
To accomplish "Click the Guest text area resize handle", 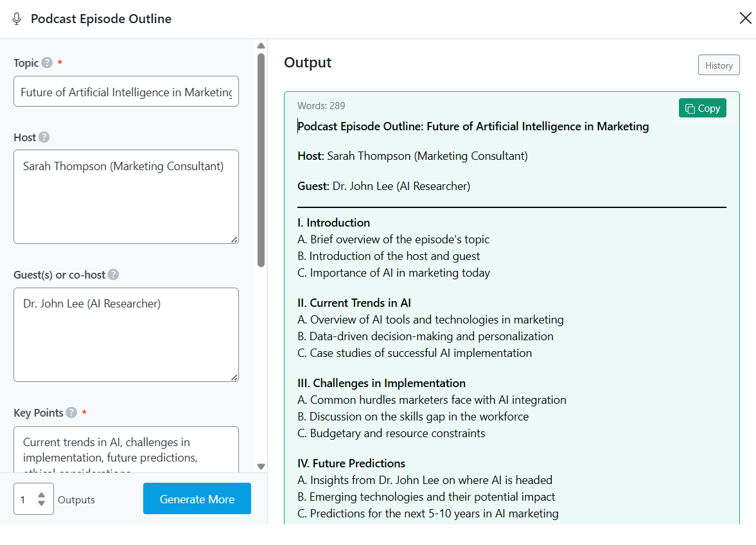I will [x=234, y=377].
